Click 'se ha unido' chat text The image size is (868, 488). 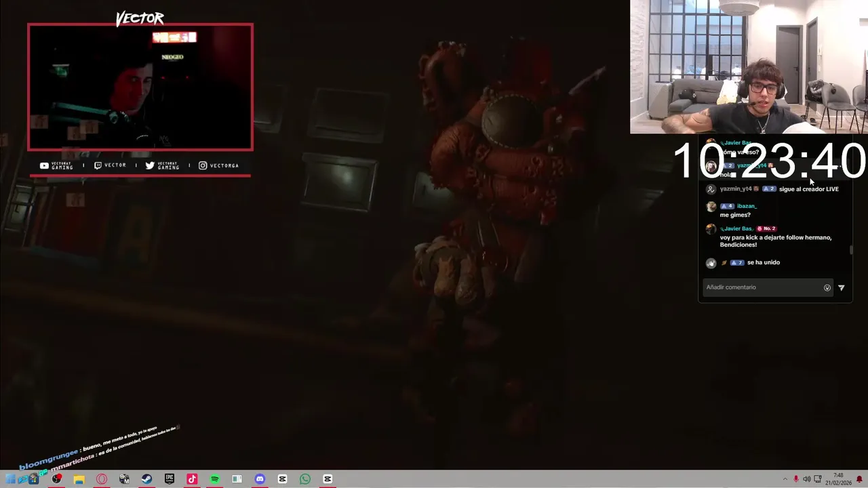[x=764, y=262]
